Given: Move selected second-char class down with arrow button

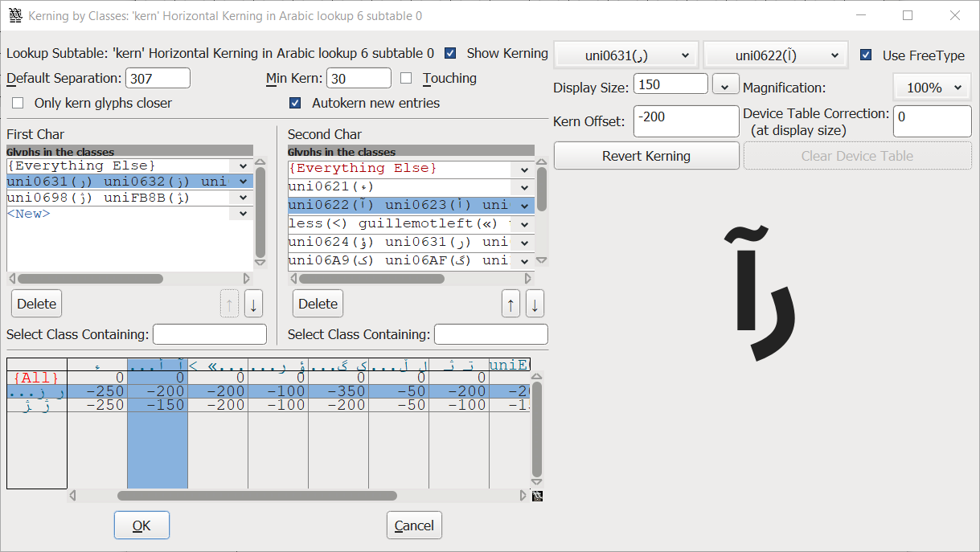Looking at the screenshot, I should tap(535, 304).
